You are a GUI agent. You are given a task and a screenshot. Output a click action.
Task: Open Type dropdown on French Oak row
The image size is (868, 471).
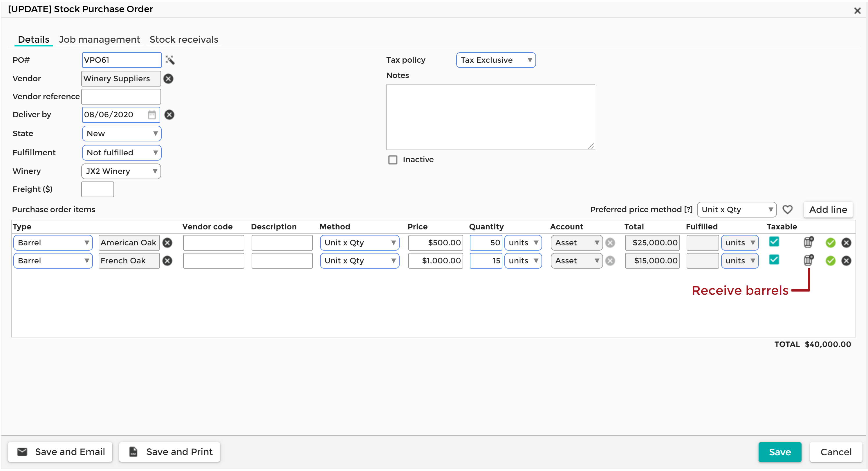click(53, 260)
